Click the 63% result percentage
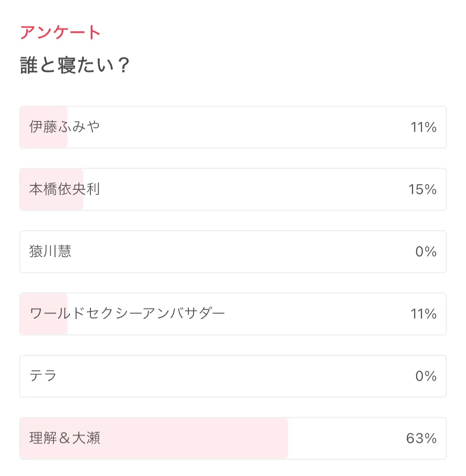This screenshot has width=466, height=476. pos(421,438)
